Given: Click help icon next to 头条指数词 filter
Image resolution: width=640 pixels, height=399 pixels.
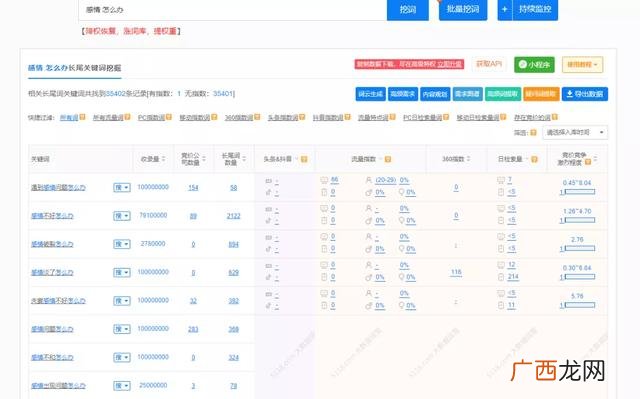Looking at the screenshot, I should pos(302,117).
